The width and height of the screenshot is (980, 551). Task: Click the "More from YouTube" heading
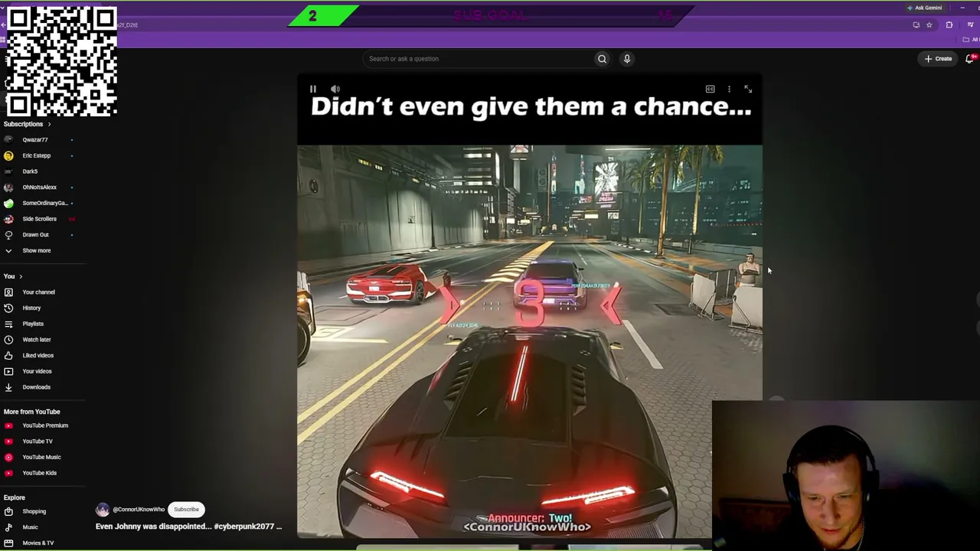click(31, 412)
